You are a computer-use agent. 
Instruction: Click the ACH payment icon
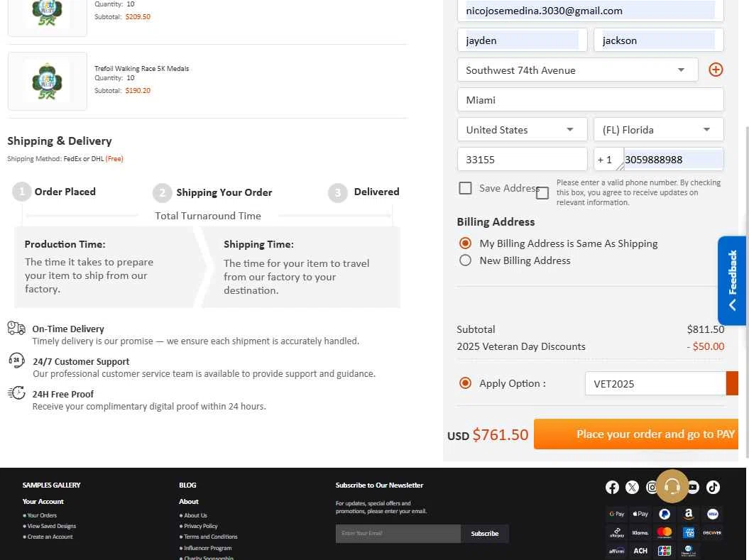coord(640,551)
